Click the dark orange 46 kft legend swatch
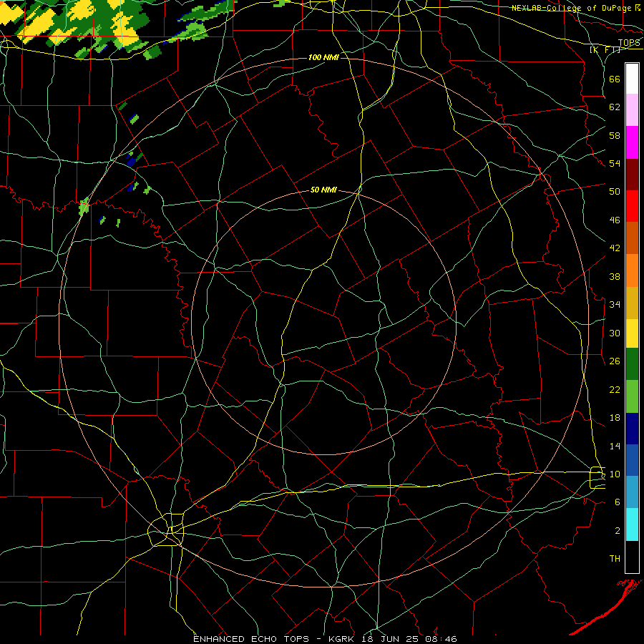Viewport: 644px width, 644px height. 632,238
